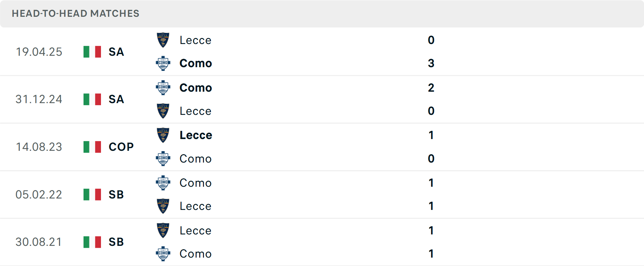Click Como's score of 3 in the 19.04.25 match
This screenshot has height=266, width=644.
point(431,63)
